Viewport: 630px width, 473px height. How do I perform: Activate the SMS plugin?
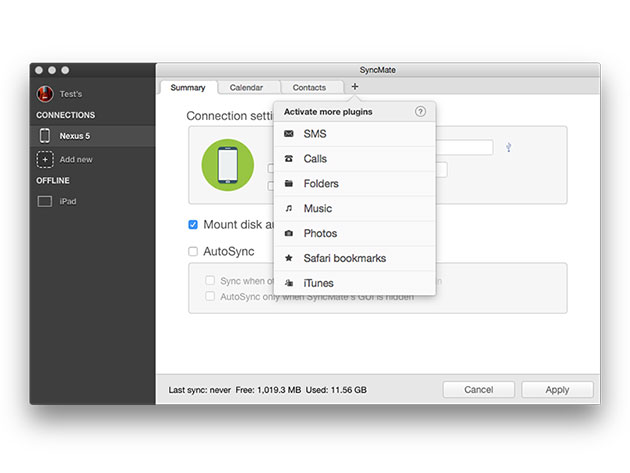(354, 134)
